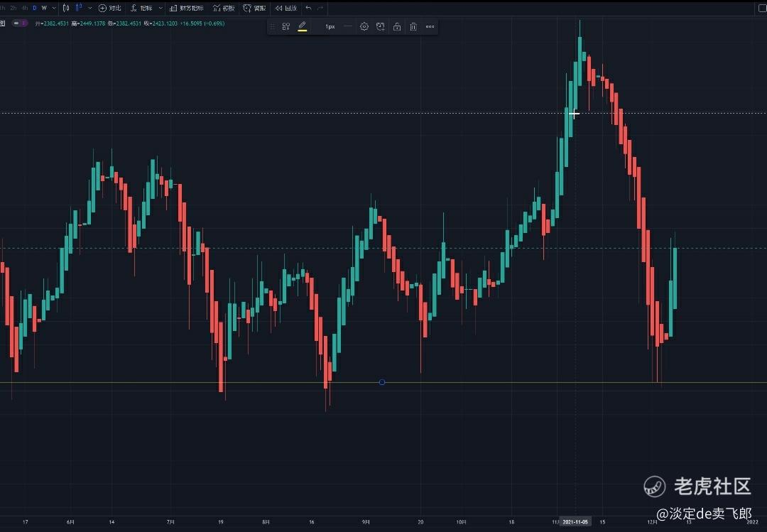Click the 2021-11-05 date label

coord(575,522)
